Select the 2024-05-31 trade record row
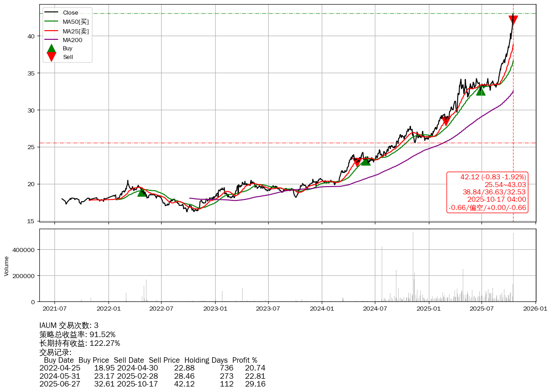The height and width of the screenshot is (392, 552). click(x=152, y=376)
